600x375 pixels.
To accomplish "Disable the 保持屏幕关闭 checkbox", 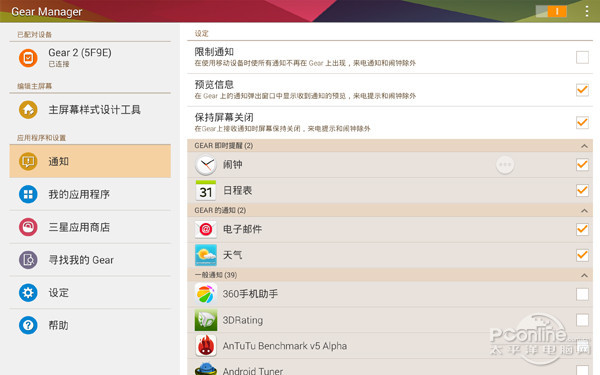I will (582, 122).
